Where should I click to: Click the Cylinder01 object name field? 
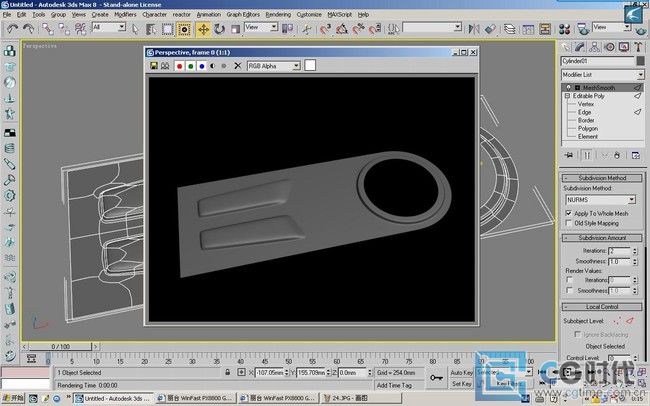click(597, 61)
